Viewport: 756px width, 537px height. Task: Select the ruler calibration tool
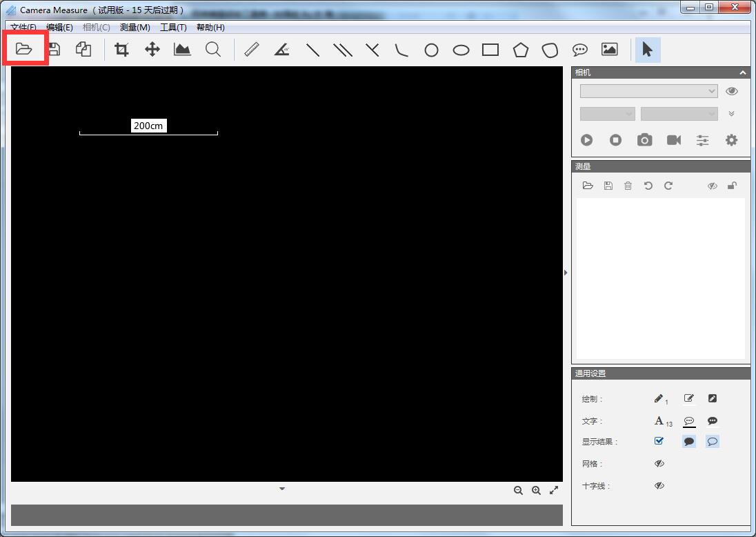[x=252, y=50]
